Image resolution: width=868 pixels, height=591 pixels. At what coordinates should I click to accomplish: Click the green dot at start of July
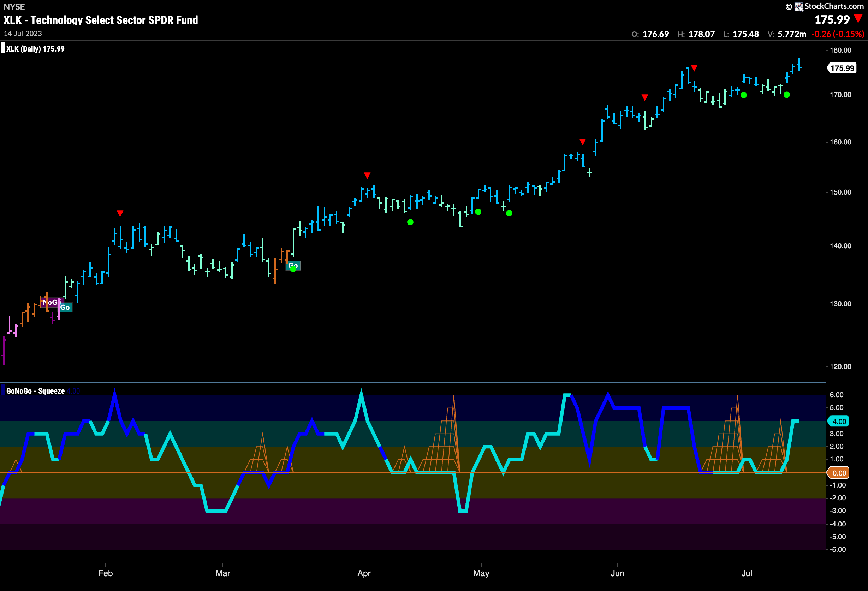click(744, 95)
